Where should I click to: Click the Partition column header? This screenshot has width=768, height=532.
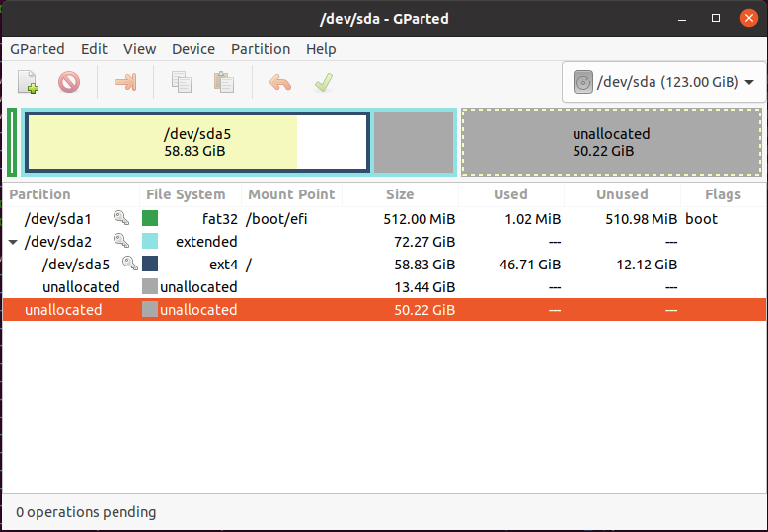click(71, 194)
